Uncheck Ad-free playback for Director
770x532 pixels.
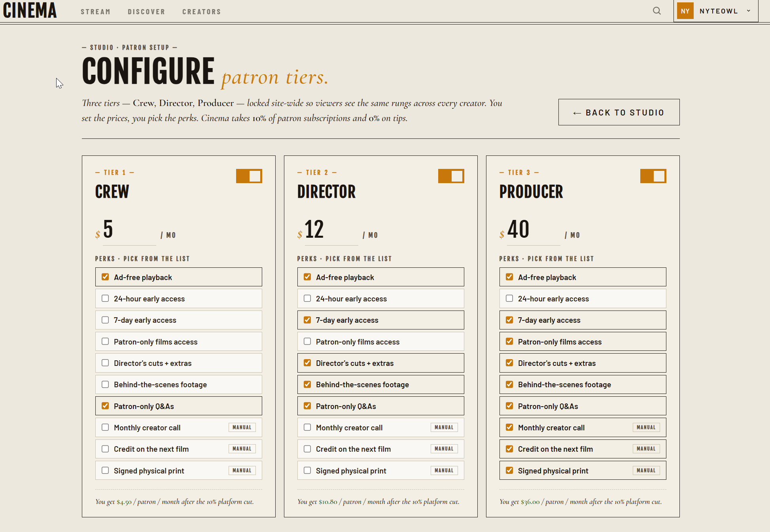click(x=307, y=277)
